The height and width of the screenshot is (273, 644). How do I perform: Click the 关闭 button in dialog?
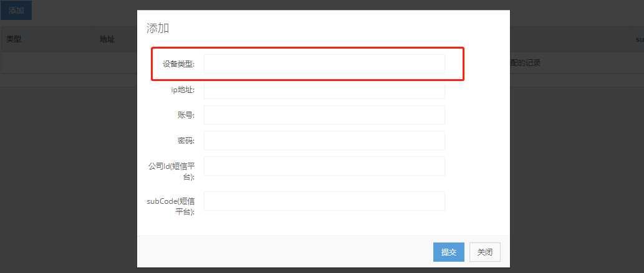pyautogui.click(x=484, y=252)
